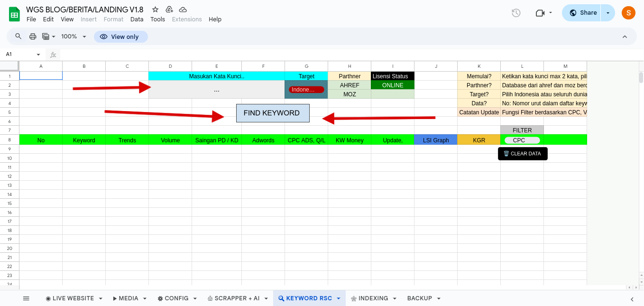
Task: Click the keyword input cell with dots
Action: click(217, 90)
